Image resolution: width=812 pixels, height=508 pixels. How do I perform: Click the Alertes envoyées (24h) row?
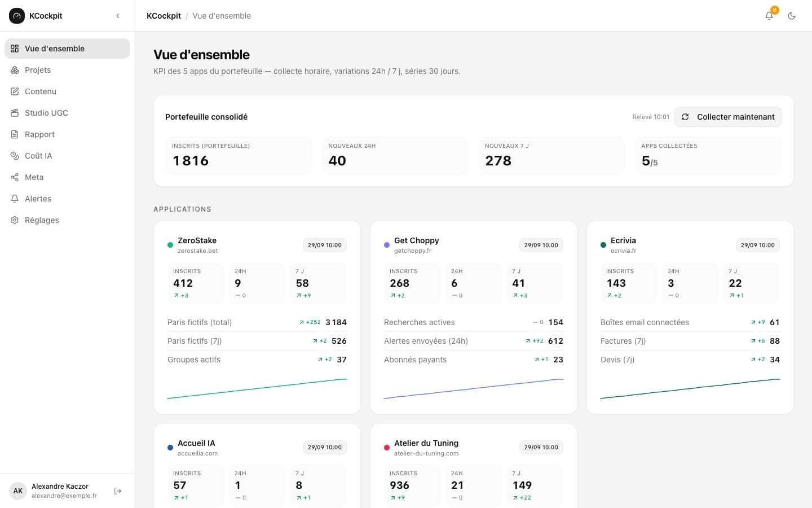point(474,341)
